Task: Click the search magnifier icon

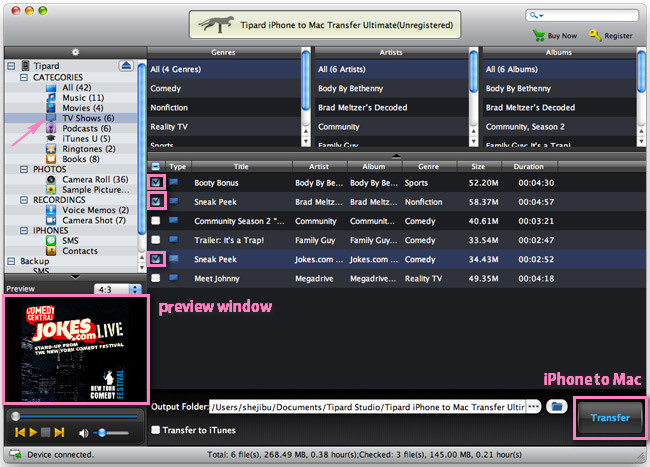Action: click(536, 16)
